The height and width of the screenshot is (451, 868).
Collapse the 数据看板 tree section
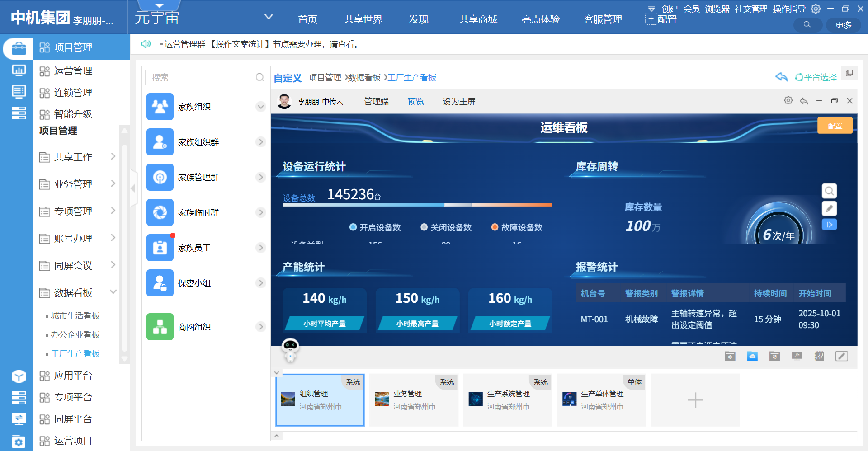[x=113, y=292]
